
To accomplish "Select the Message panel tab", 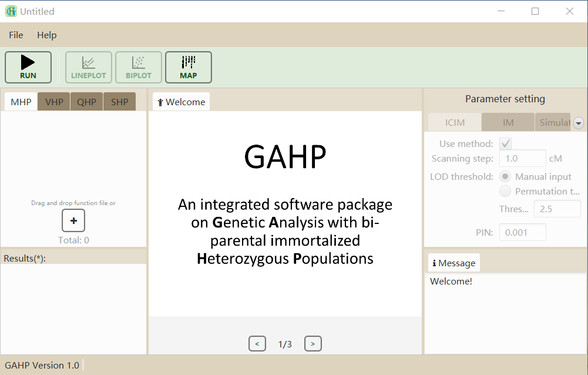I will [453, 263].
